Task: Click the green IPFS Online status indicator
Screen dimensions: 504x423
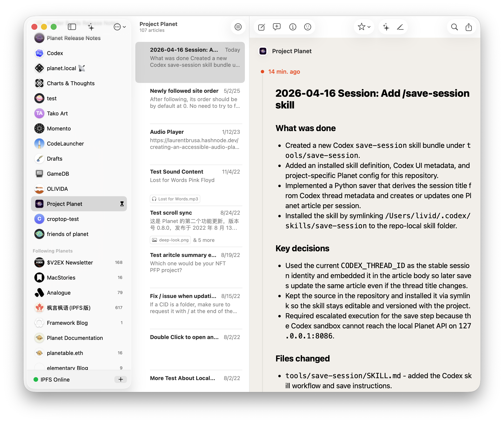Action: tap(36, 379)
